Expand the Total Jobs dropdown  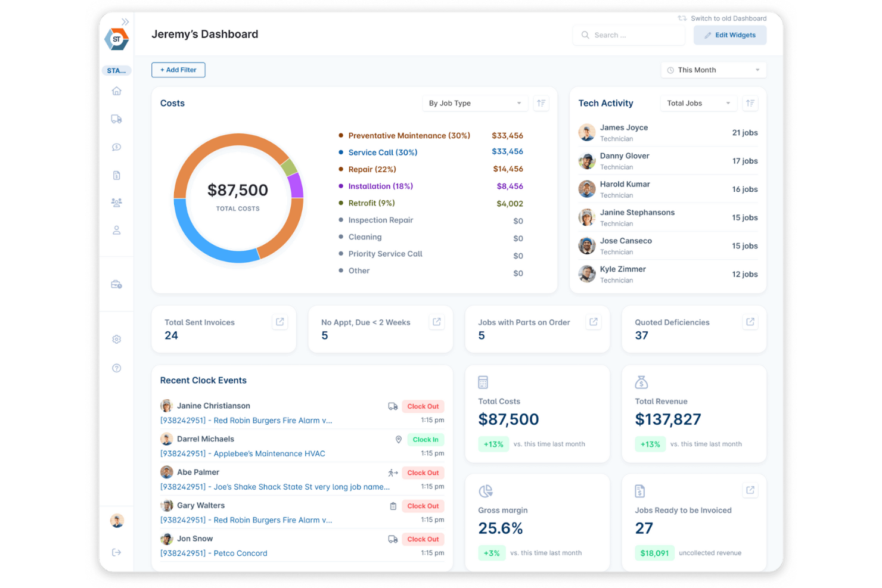click(x=698, y=103)
